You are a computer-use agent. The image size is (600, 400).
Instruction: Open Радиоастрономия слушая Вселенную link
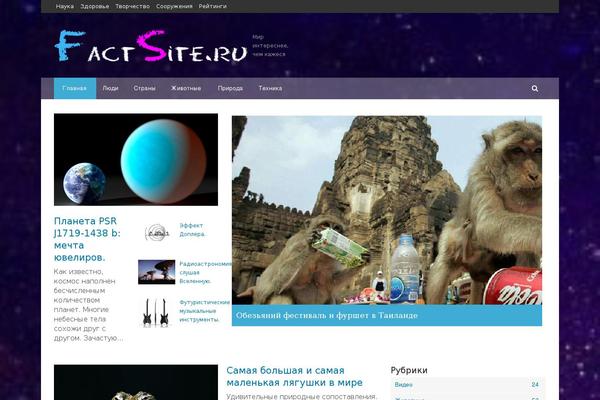205,273
